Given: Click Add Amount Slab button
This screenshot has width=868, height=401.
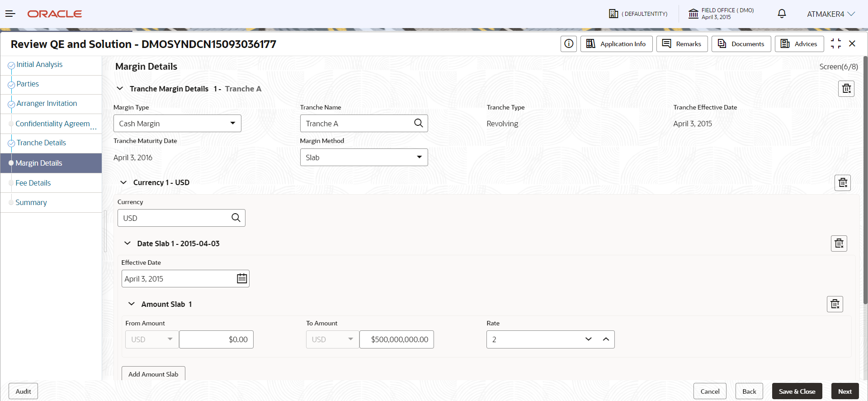Looking at the screenshot, I should pyautogui.click(x=153, y=374).
